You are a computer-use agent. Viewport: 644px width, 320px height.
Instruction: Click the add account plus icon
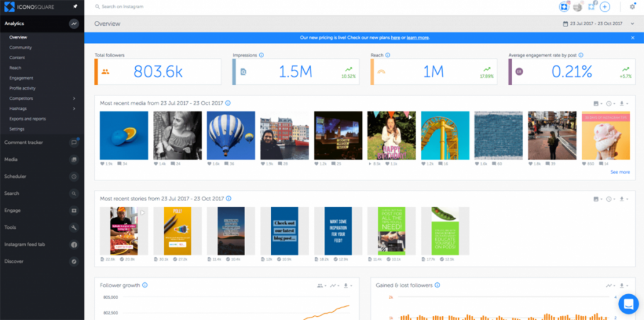click(x=604, y=7)
